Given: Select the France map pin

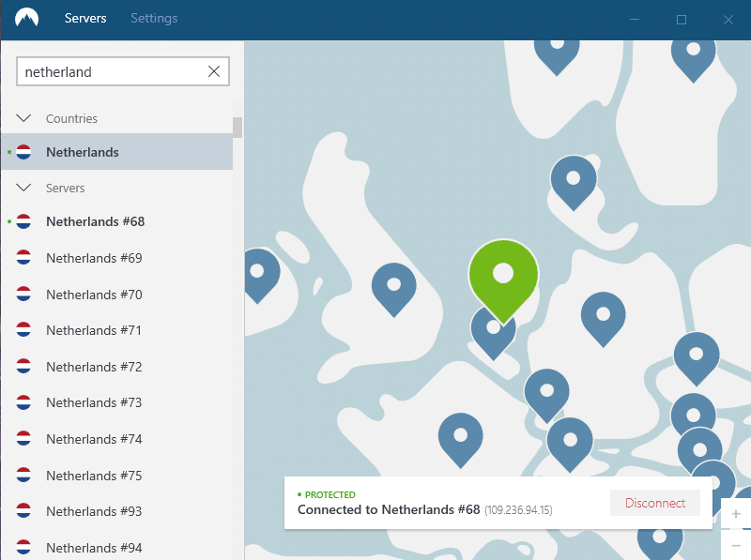Looking at the screenshot, I should point(460,439).
